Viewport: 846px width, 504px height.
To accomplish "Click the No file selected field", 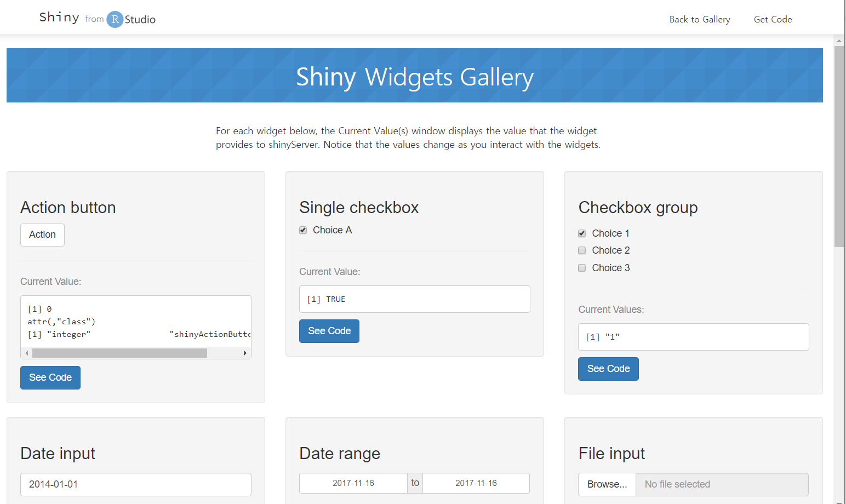I will coord(722,484).
